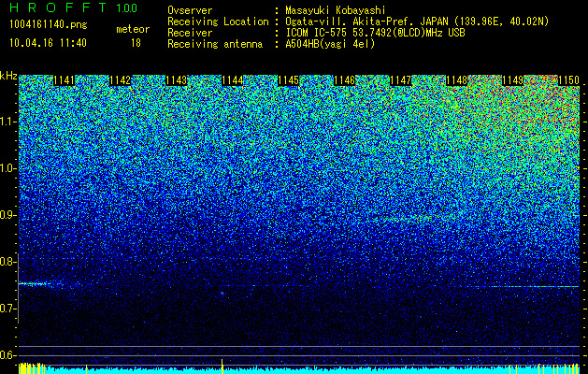Click the 1148 time marker
Viewport: 588px width, 374px height.
457,80
